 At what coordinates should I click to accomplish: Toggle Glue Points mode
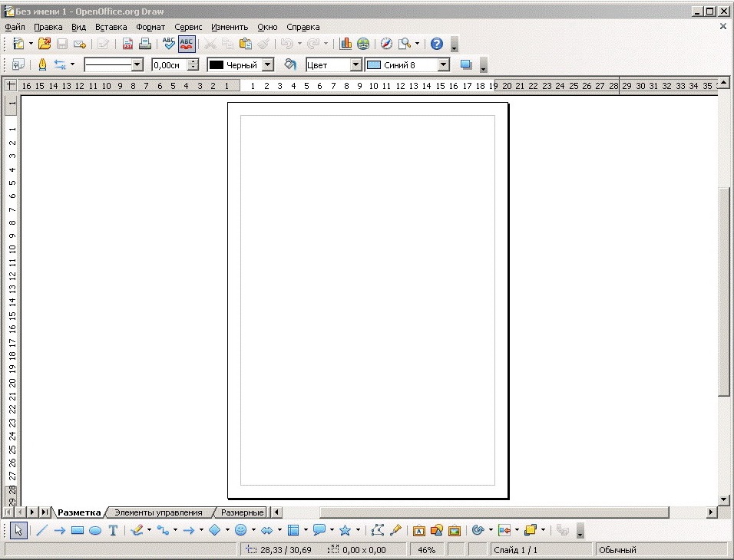pyautogui.click(x=395, y=530)
